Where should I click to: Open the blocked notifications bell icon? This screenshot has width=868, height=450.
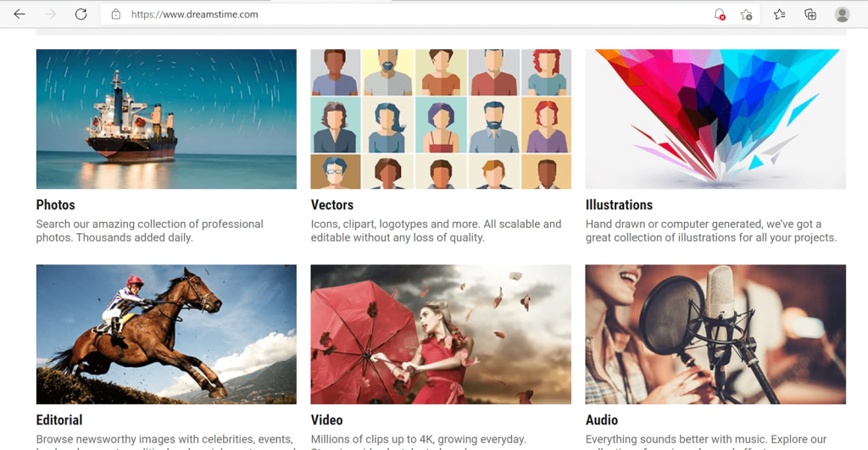719,14
